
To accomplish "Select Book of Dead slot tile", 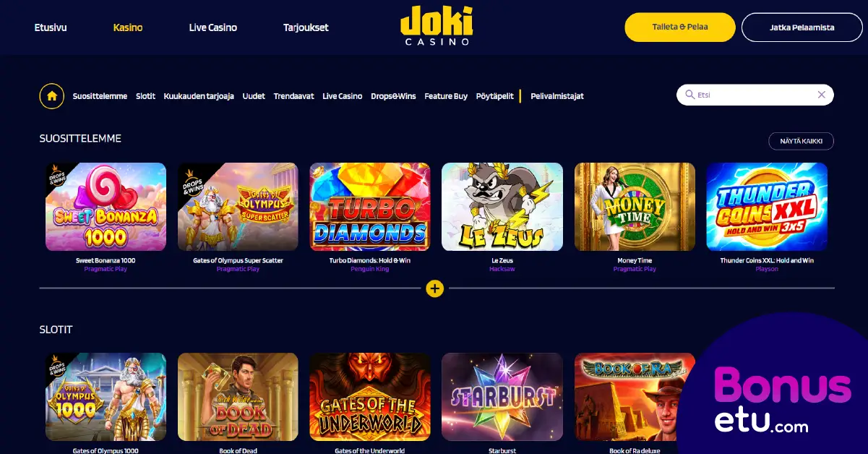I will pyautogui.click(x=238, y=397).
